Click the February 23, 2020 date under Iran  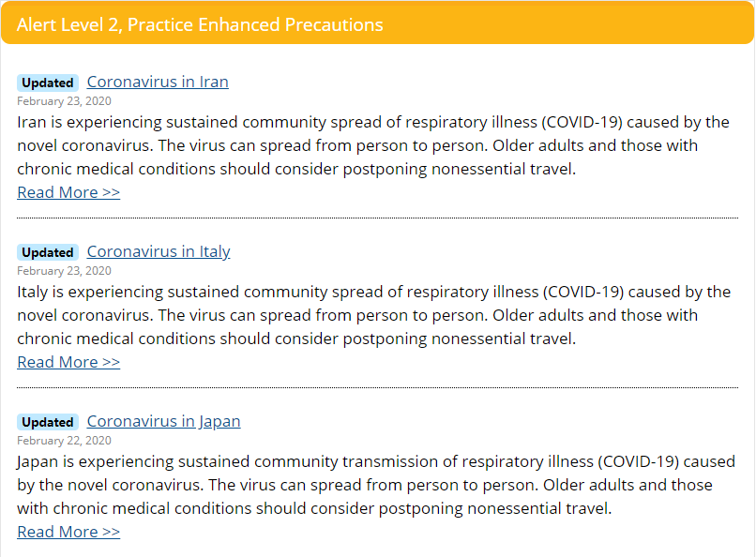coord(64,101)
